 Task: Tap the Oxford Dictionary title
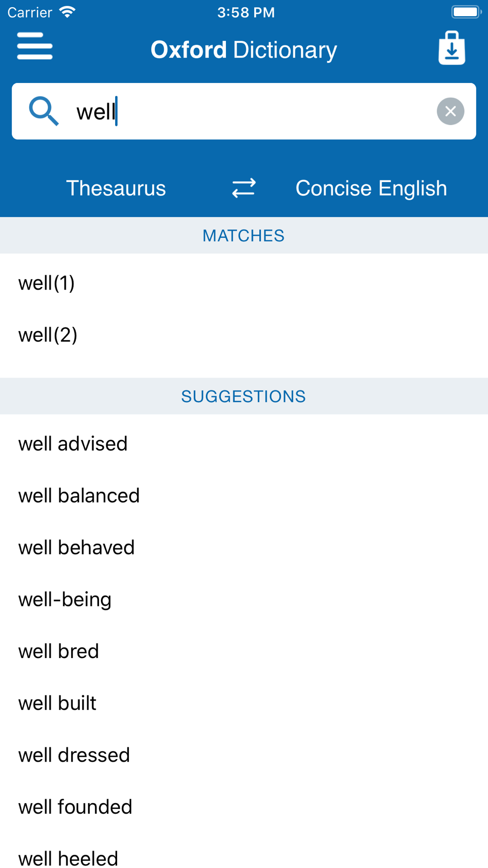pos(244,50)
